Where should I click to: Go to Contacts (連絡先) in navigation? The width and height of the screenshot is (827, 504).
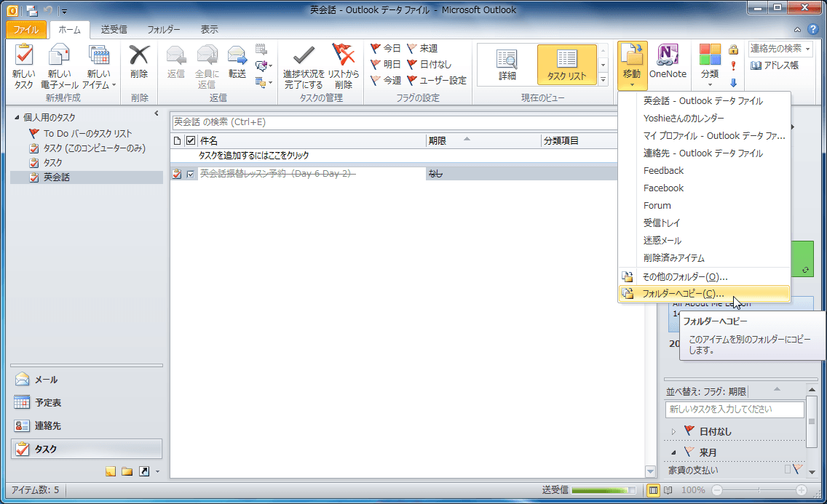pyautogui.click(x=87, y=426)
